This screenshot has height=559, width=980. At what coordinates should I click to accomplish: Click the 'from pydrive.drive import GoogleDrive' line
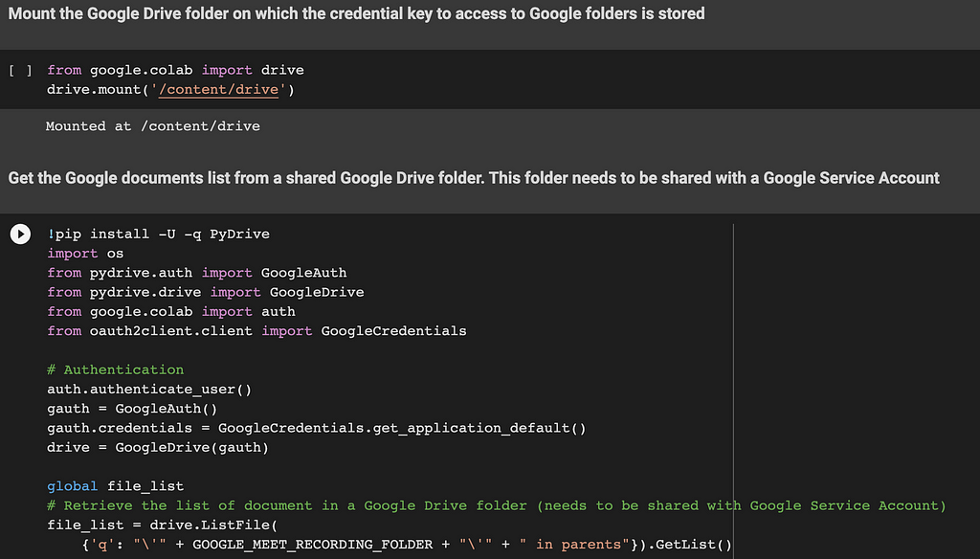coord(206,292)
